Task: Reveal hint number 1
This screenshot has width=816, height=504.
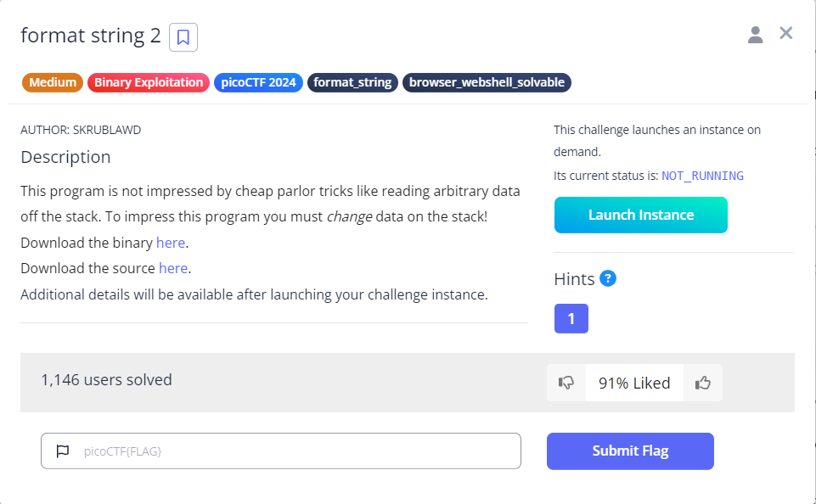Action: 571,318
